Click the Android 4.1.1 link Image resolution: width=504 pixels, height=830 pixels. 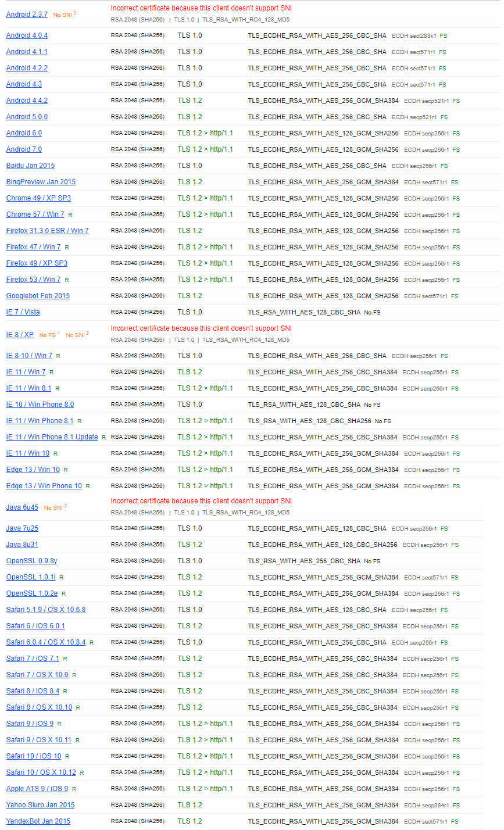pos(27,52)
